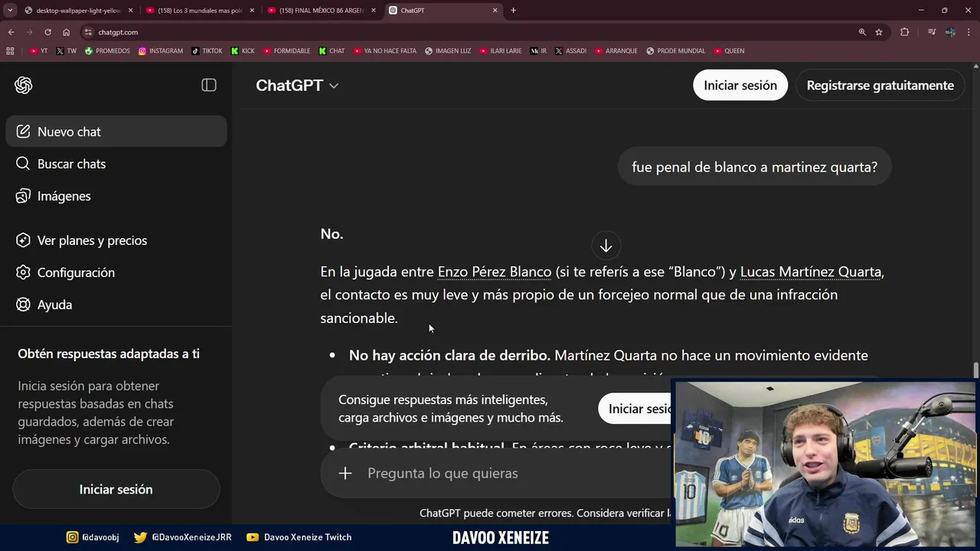
Task: Open the KICK bookmark
Action: (x=243, y=51)
